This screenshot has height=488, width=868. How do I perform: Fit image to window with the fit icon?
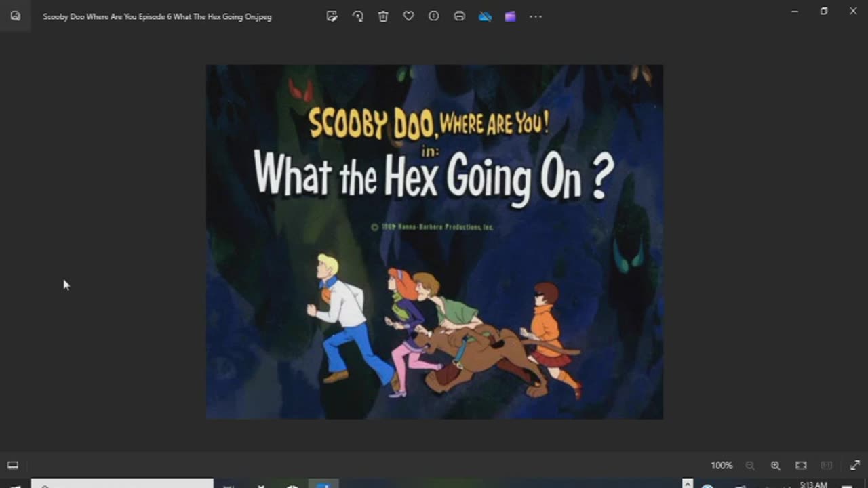coord(801,465)
